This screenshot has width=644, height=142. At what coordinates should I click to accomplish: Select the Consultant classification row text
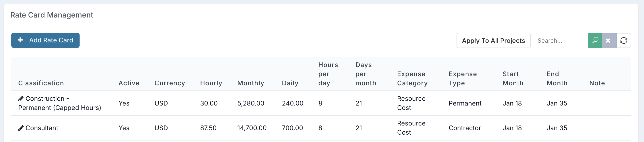tap(42, 128)
